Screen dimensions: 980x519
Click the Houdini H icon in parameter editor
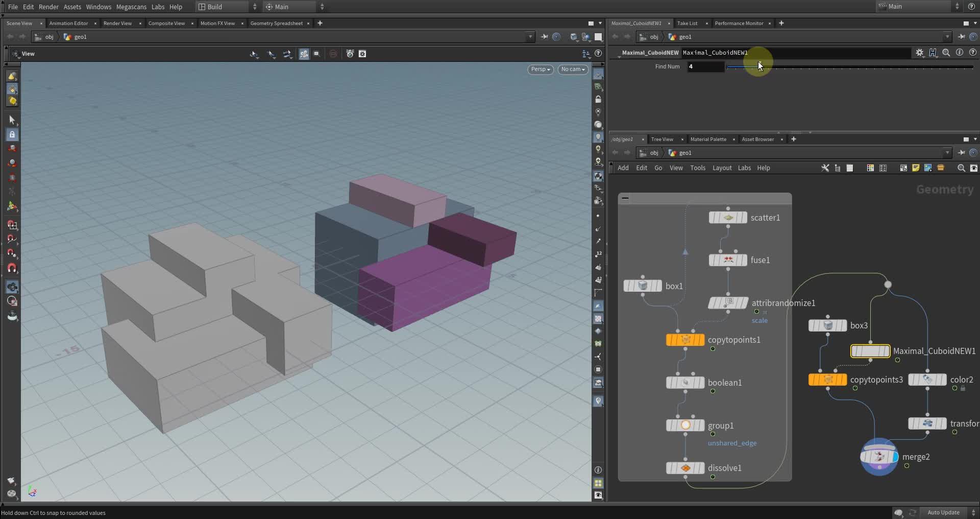933,52
